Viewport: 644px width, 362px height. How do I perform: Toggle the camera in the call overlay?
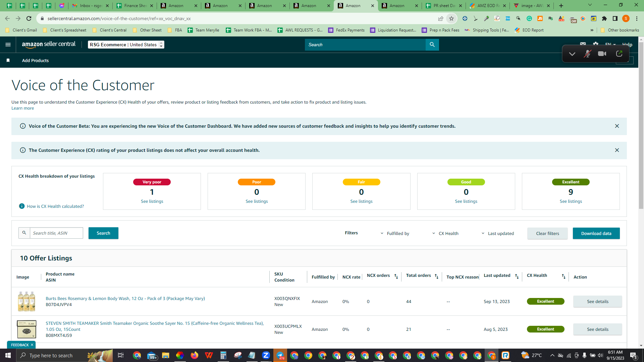click(602, 54)
